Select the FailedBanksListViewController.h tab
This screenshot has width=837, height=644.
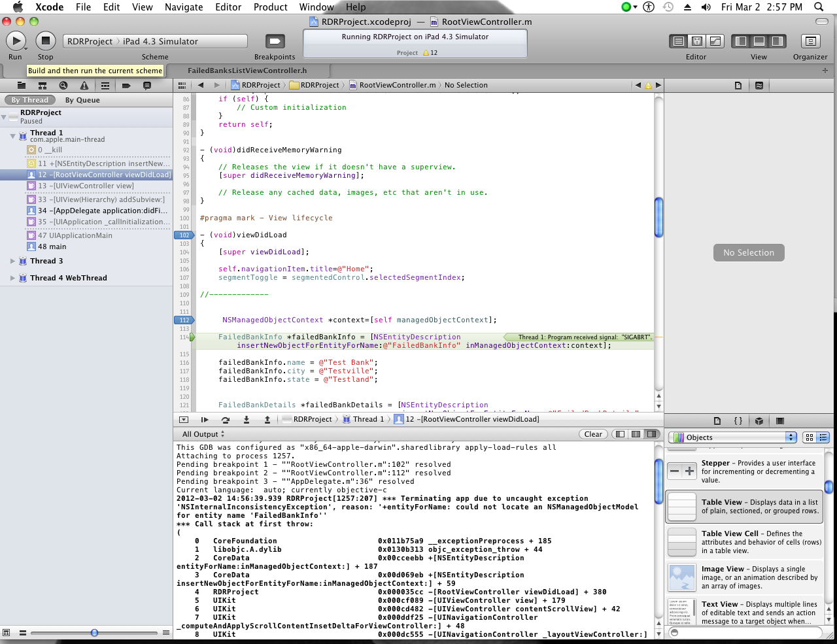click(247, 71)
